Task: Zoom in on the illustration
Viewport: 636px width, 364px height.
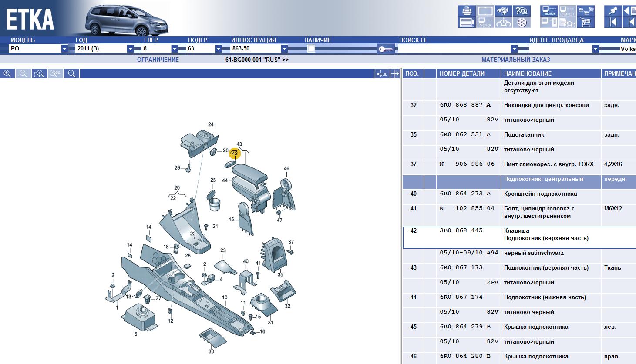Action: [x=7, y=74]
